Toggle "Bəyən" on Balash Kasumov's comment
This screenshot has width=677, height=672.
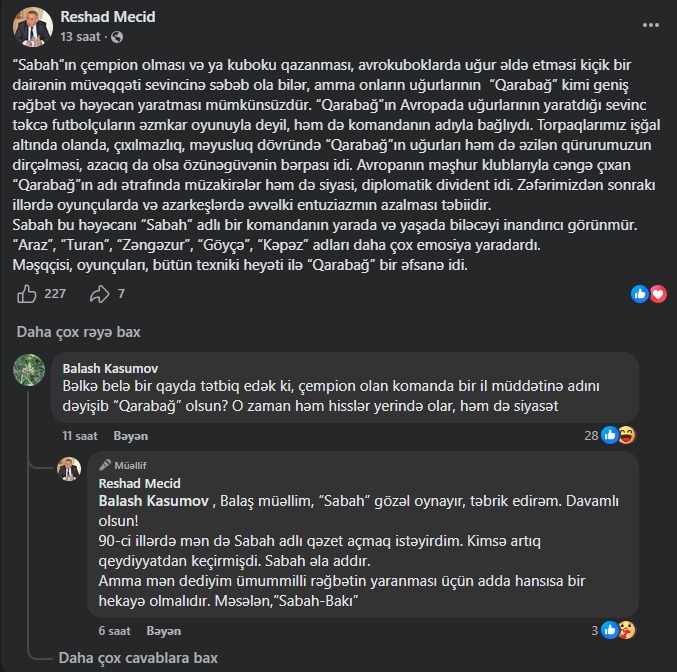(x=130, y=436)
